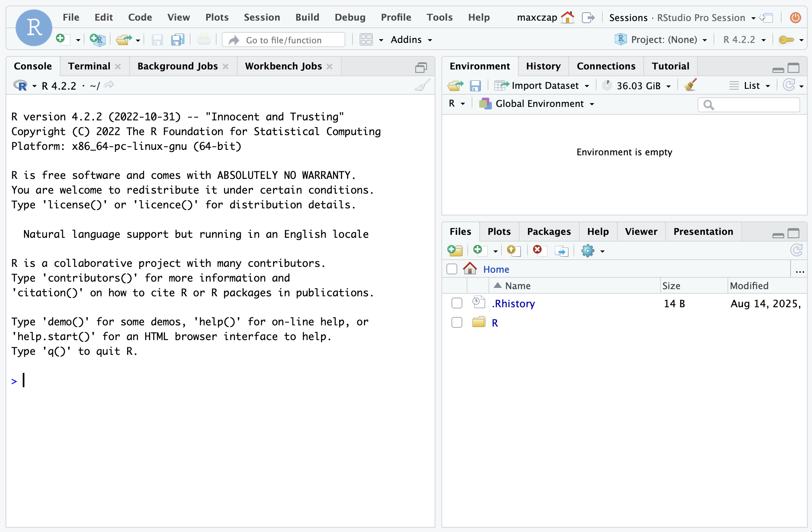Check the .Rhistory file checkbox

456,303
